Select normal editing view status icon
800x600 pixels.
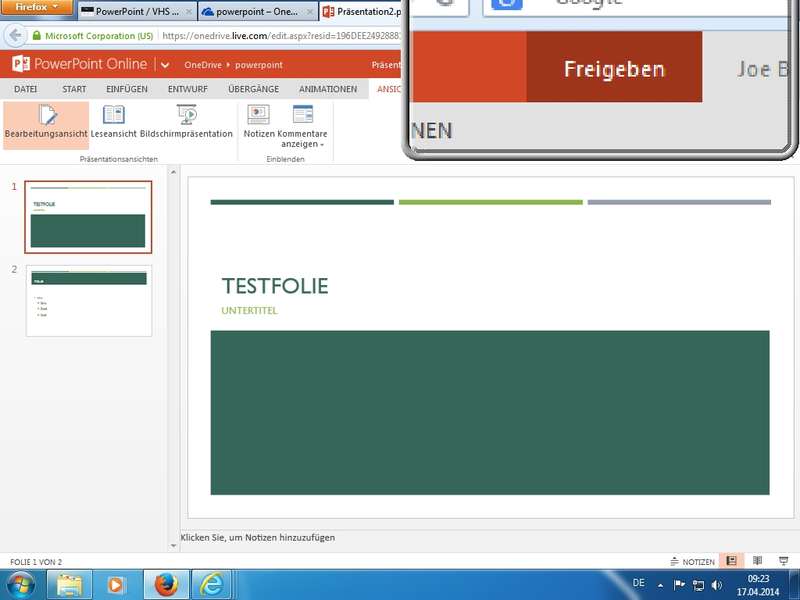(x=732, y=561)
